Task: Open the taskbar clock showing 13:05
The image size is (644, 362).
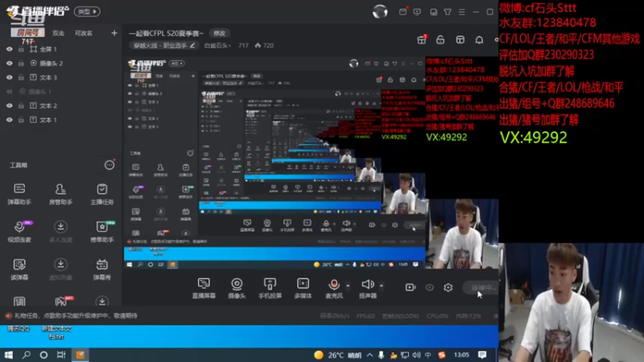Action: (x=461, y=355)
